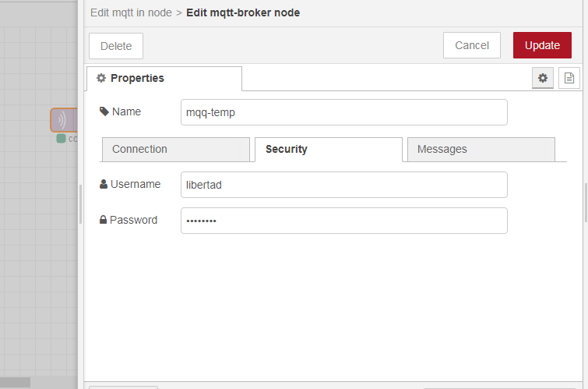The height and width of the screenshot is (389, 588).
Task: Cancel editing the mqtt-broker node
Action: tap(471, 45)
